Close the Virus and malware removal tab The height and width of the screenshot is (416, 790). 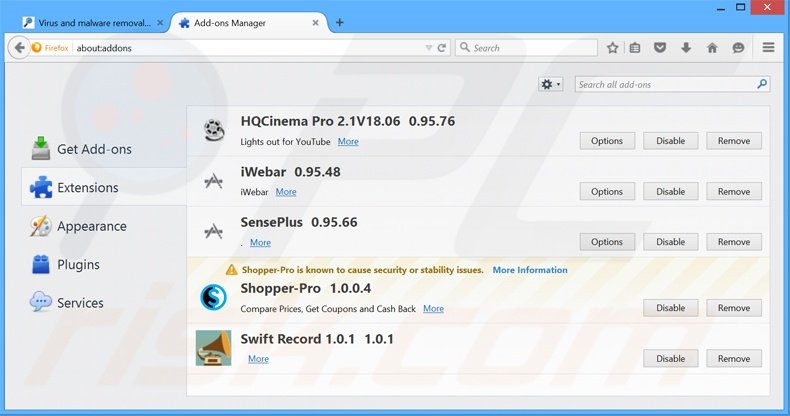[160, 23]
